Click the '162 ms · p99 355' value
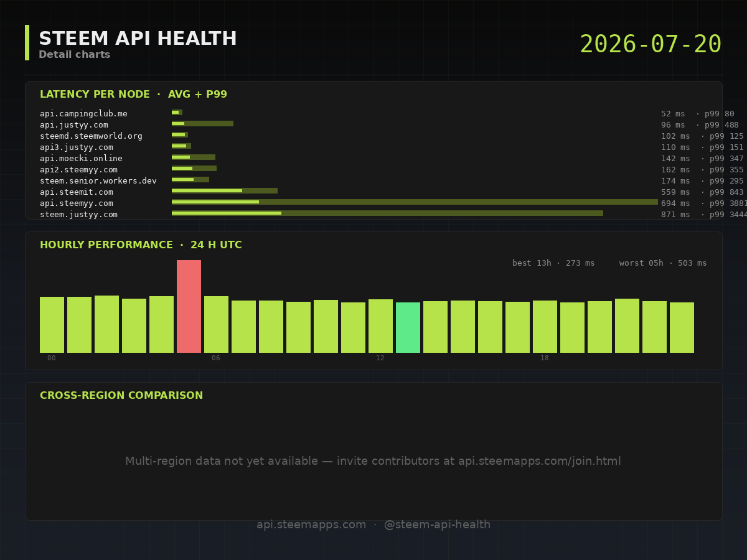747x560 pixels. (x=703, y=170)
